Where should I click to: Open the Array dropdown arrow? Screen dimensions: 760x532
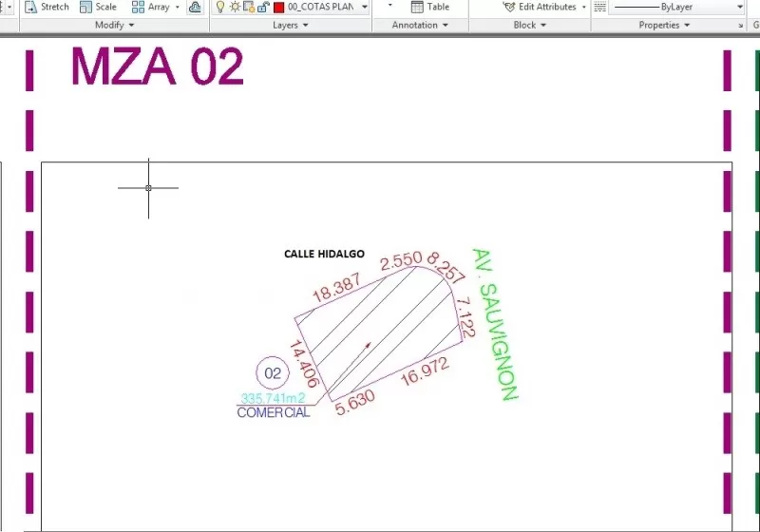pos(178,7)
